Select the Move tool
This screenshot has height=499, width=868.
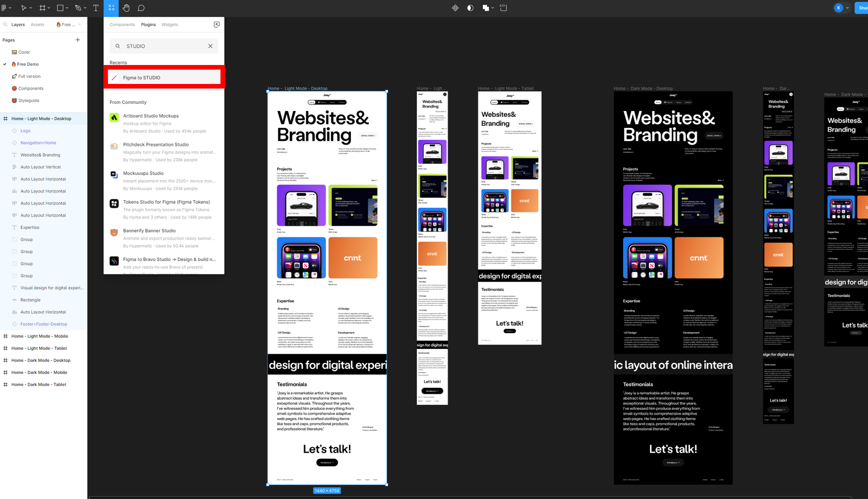[23, 8]
